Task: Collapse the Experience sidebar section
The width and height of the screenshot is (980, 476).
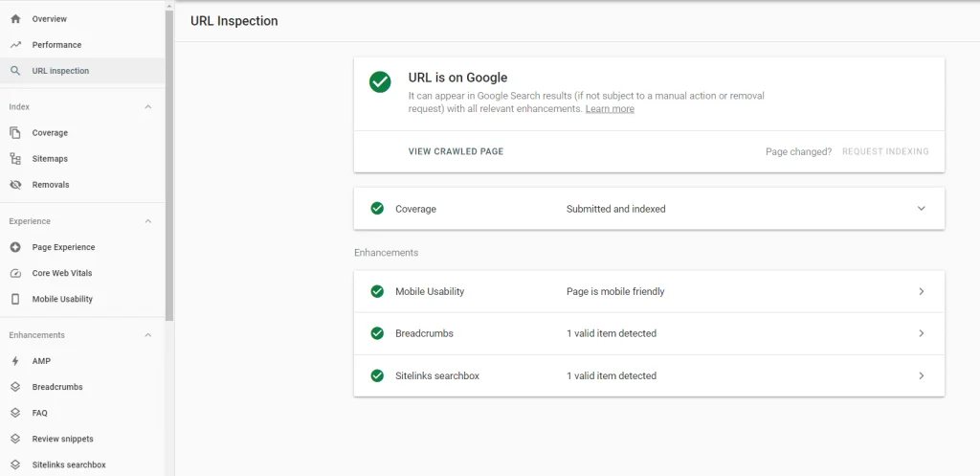Action: [148, 221]
